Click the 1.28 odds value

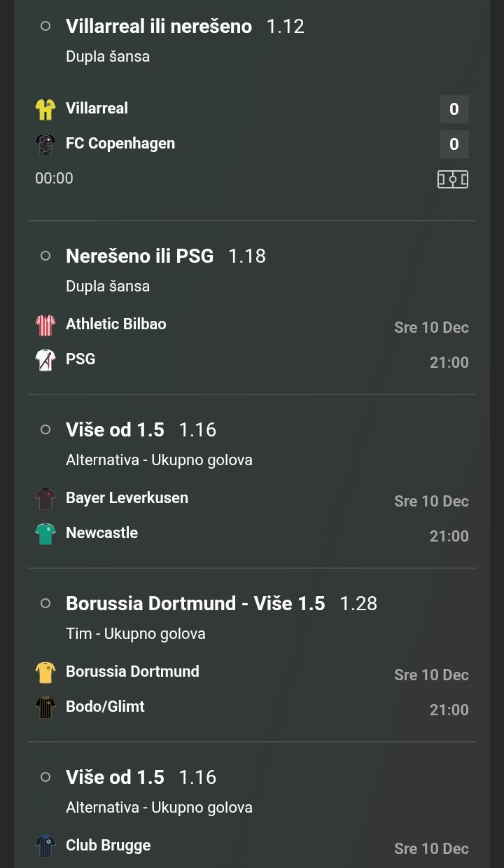pos(358,604)
